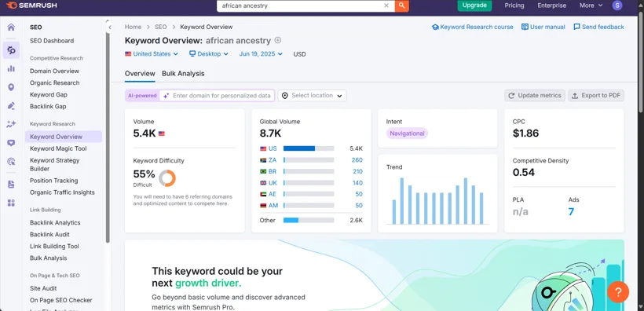
Task: Click Update metrics button
Action: tap(535, 95)
